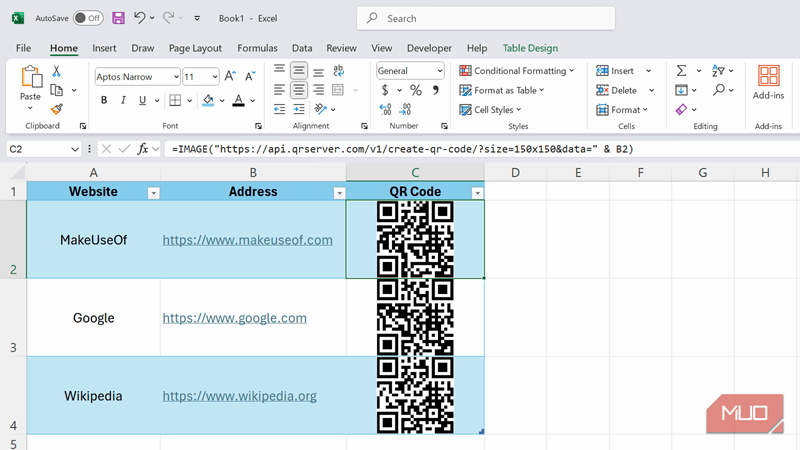Toggle Italic formatting
Viewport: 800px width, 450px height.
tap(124, 100)
